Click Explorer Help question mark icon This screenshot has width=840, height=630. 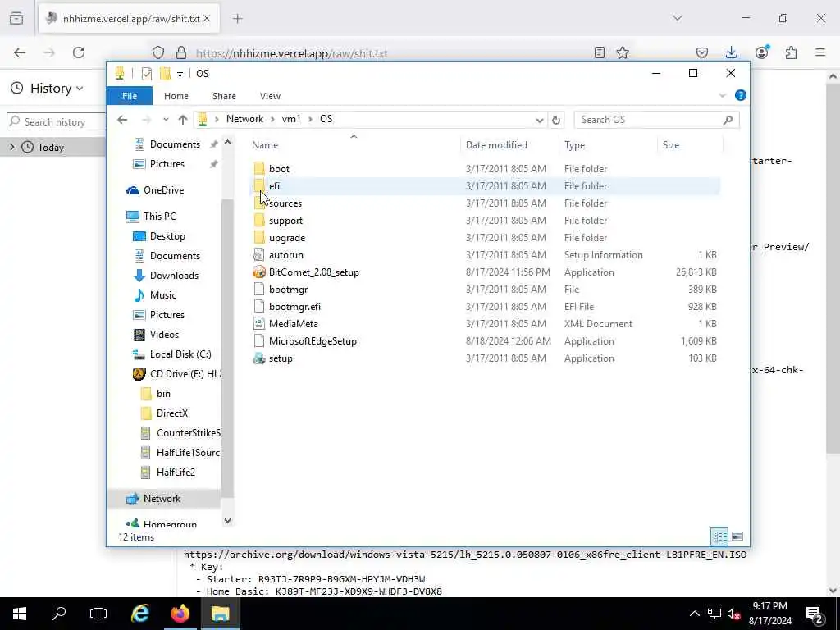[741, 95]
